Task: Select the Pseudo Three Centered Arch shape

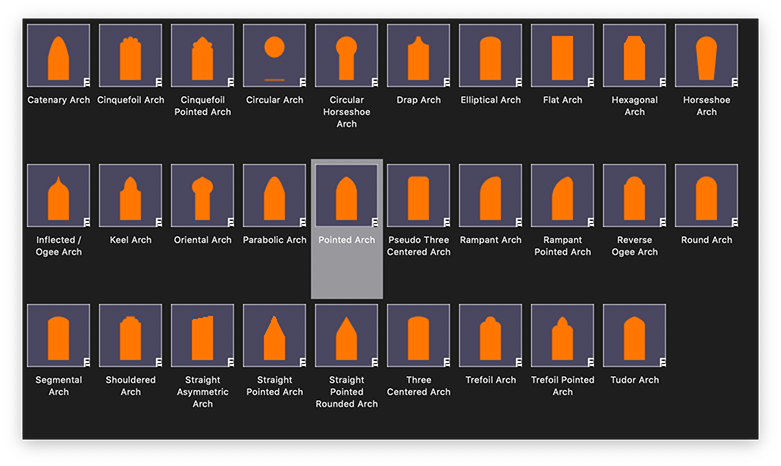Action: (x=418, y=196)
